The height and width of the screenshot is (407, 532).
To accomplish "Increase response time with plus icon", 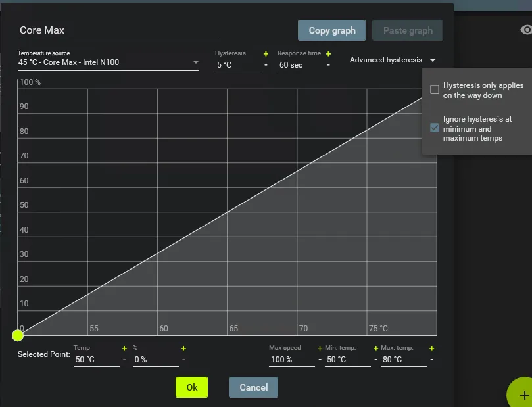I will [328, 53].
